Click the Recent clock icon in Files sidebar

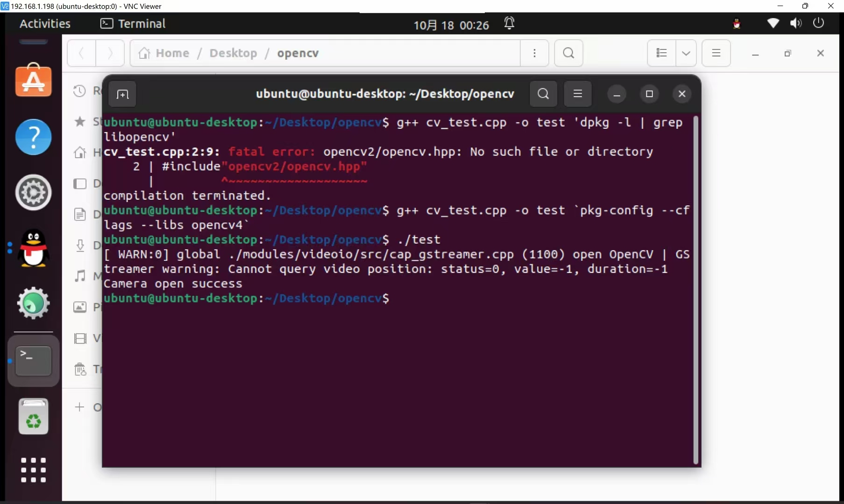click(80, 91)
